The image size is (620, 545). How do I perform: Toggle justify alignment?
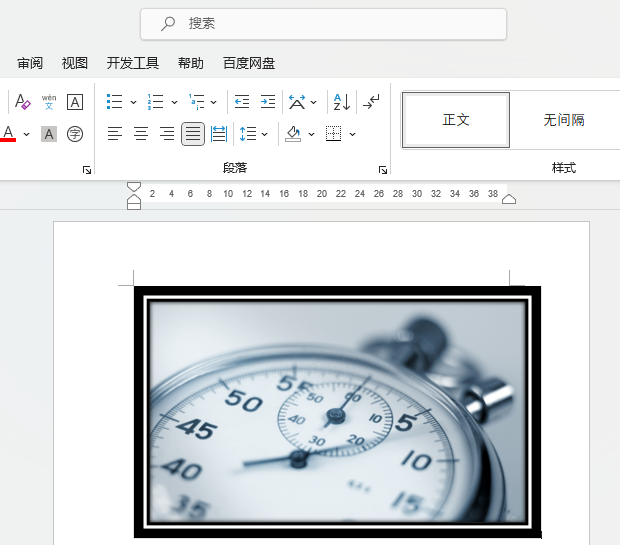(x=193, y=134)
